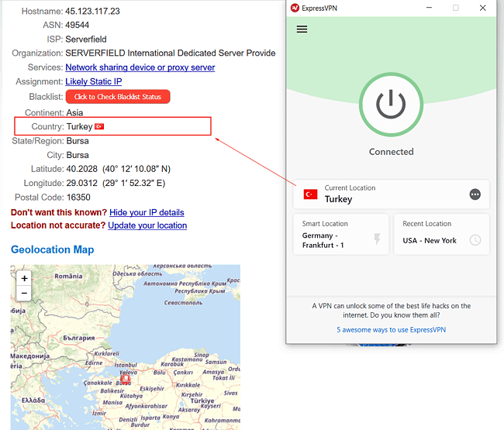Open the Likely Static IP link
This screenshot has height=430, width=504.
click(x=94, y=81)
